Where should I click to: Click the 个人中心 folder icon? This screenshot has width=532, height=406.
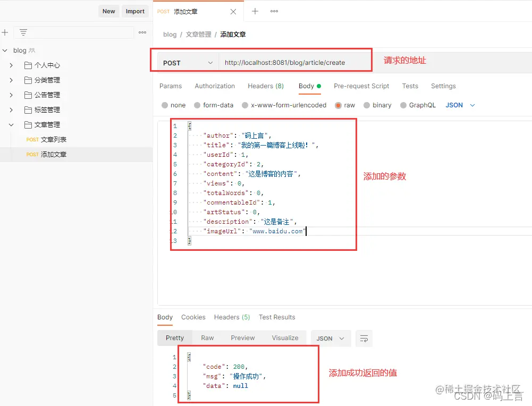[28, 65]
